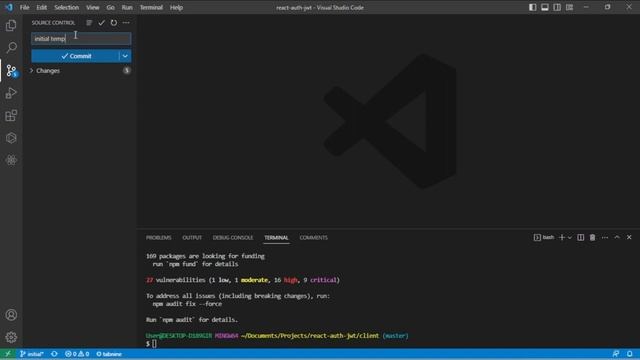Click Customize Layout icon in title bar

(x=569, y=7)
